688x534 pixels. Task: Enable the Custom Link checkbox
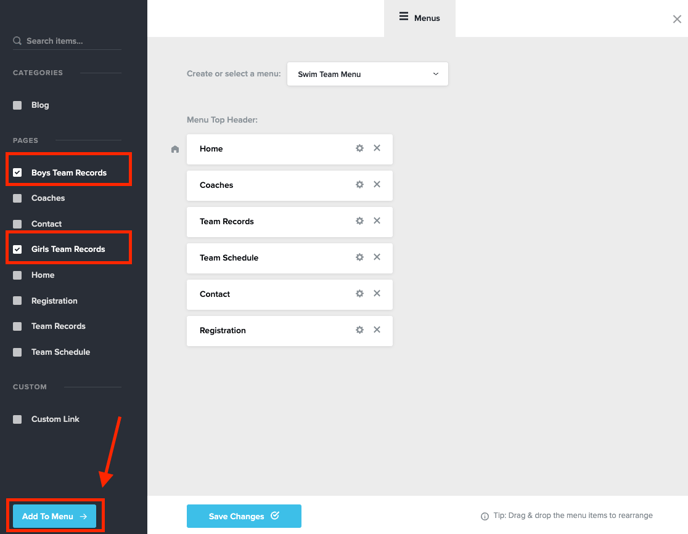[17, 419]
